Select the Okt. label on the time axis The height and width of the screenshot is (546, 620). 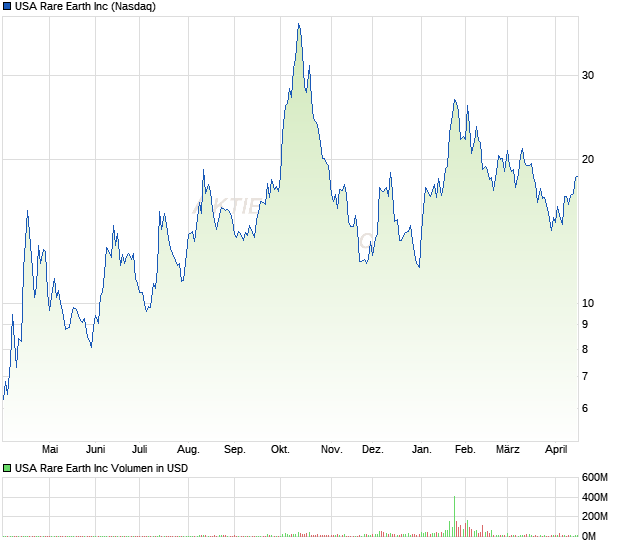coord(280,450)
